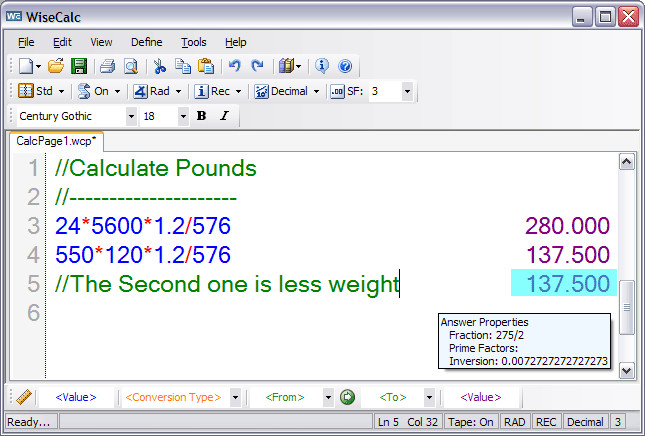Open the <Conversion Type> dropdown
The height and width of the screenshot is (436, 645).
point(235,397)
